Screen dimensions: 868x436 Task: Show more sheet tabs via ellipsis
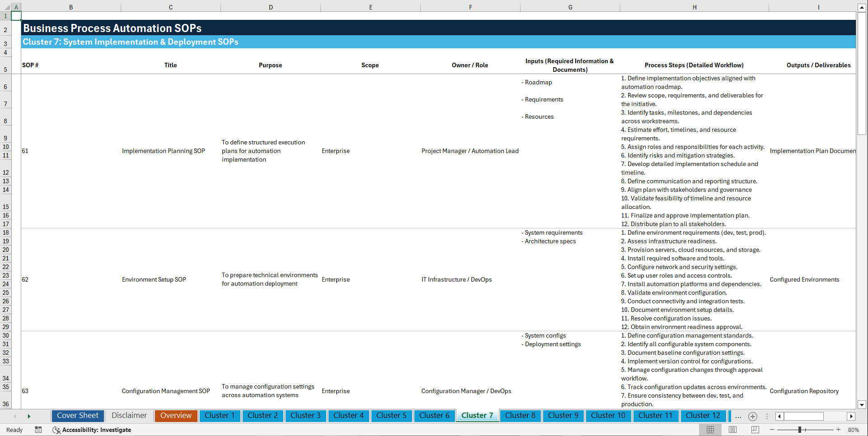[x=738, y=416]
